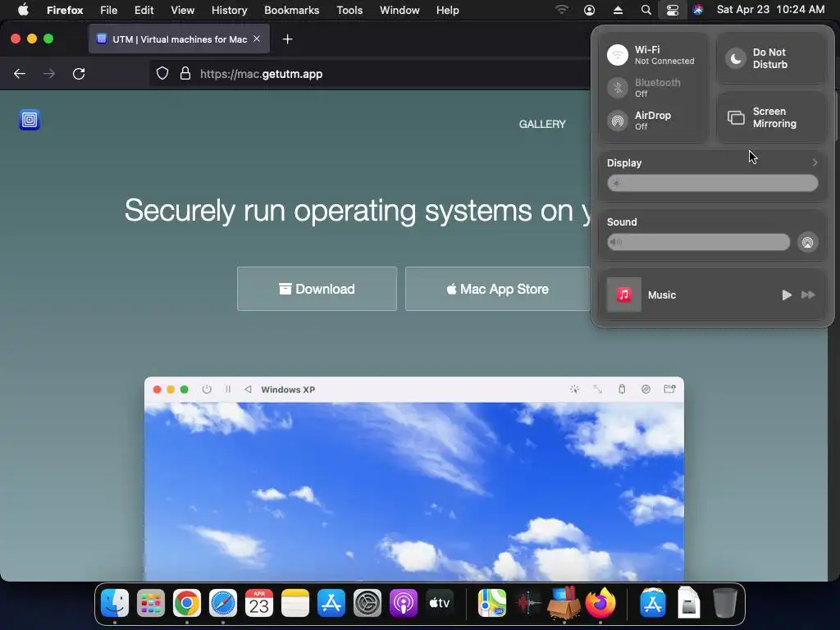Play music in Control Center
The image size is (840, 630).
787,294
